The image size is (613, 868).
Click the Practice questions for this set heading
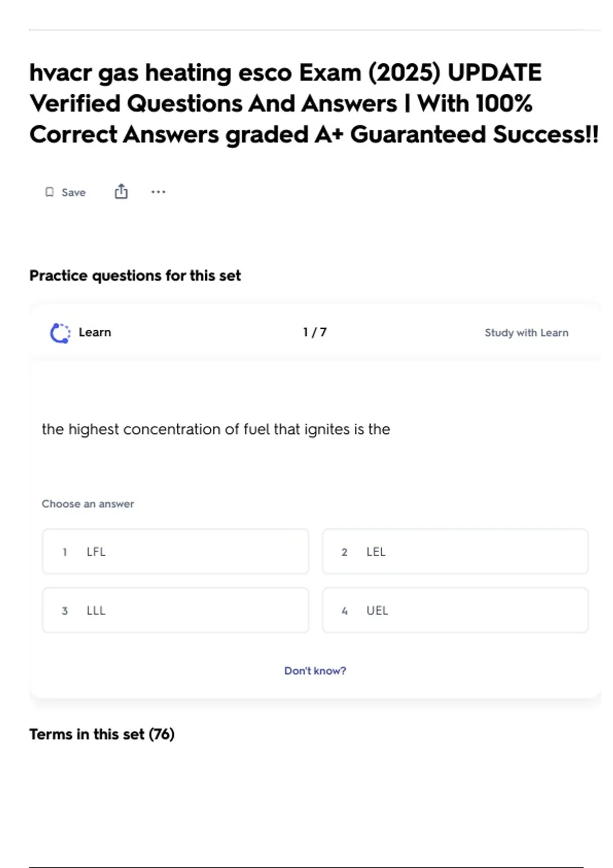click(135, 276)
